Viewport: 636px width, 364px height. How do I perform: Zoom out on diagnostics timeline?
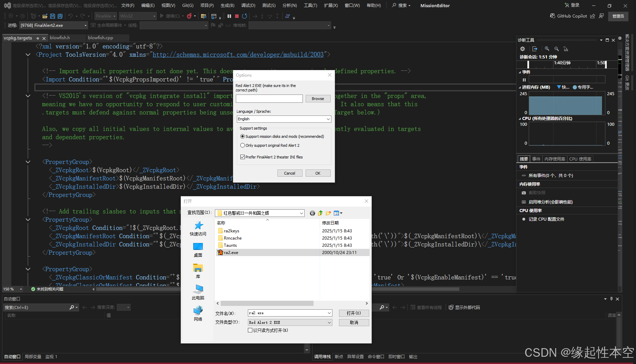click(x=557, y=49)
